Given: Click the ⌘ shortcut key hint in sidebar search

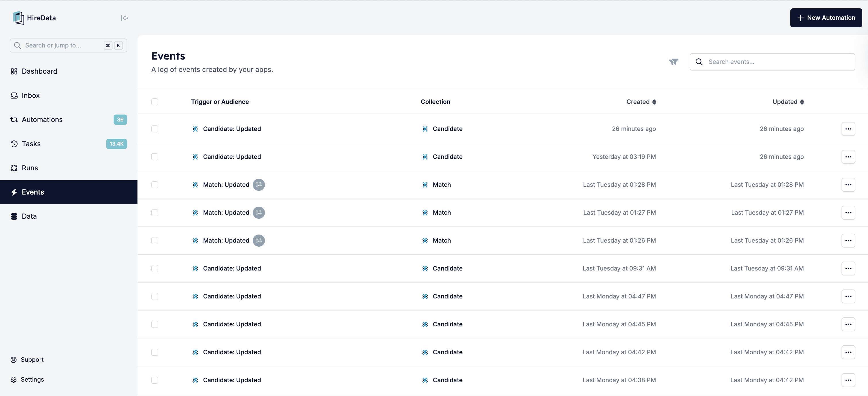Looking at the screenshot, I should pos(108,45).
